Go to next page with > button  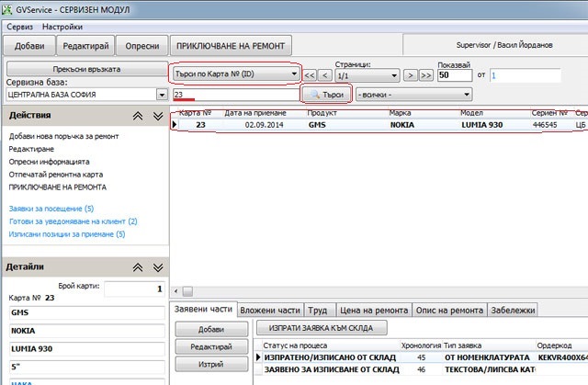[411, 75]
